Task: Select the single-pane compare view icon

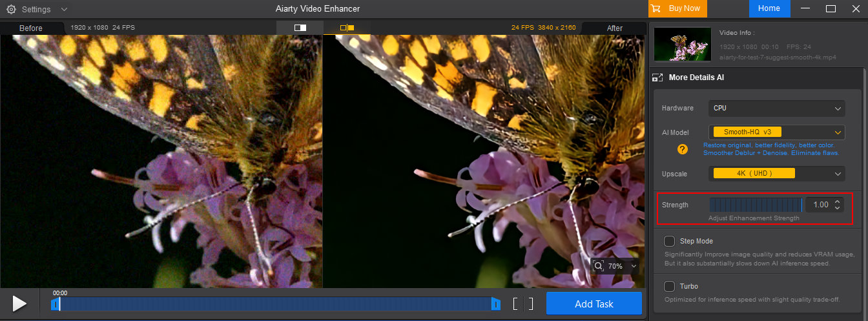Action: pos(300,28)
